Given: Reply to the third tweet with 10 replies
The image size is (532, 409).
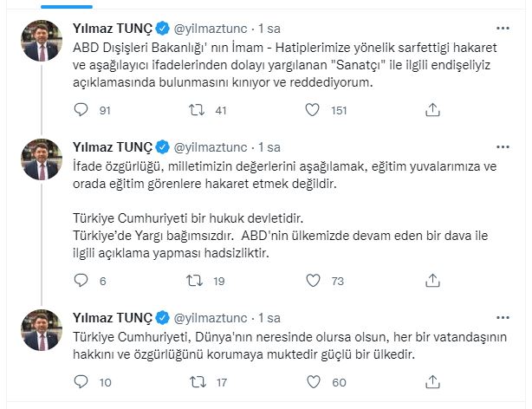Looking at the screenshot, I should pyautogui.click(x=81, y=382).
